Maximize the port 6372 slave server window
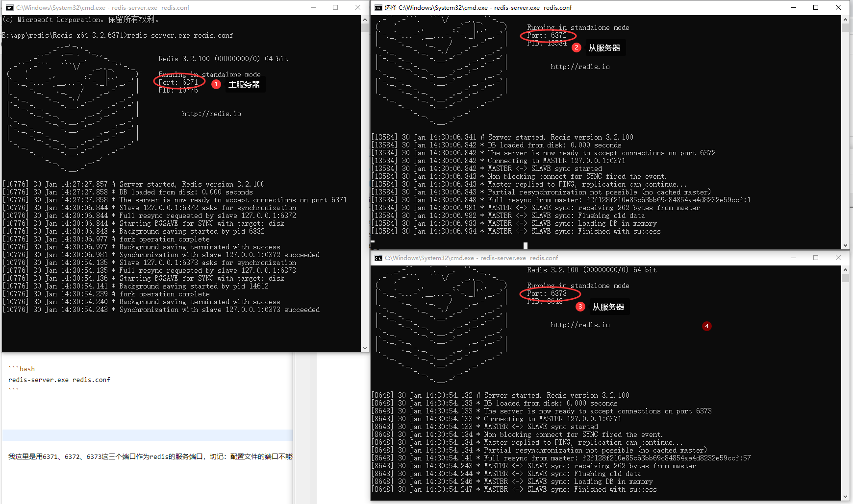The image size is (853, 504). point(816,7)
